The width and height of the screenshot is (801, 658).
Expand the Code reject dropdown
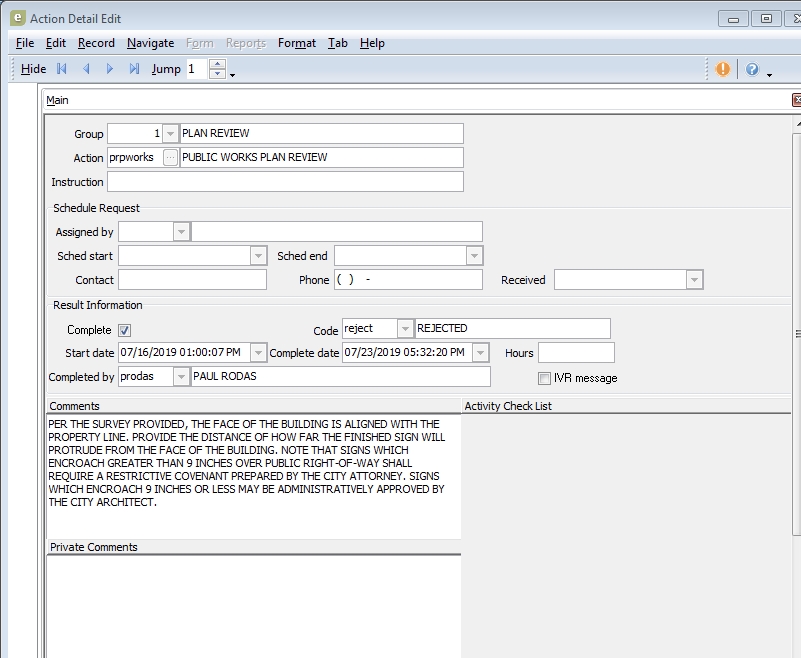pyautogui.click(x=405, y=328)
